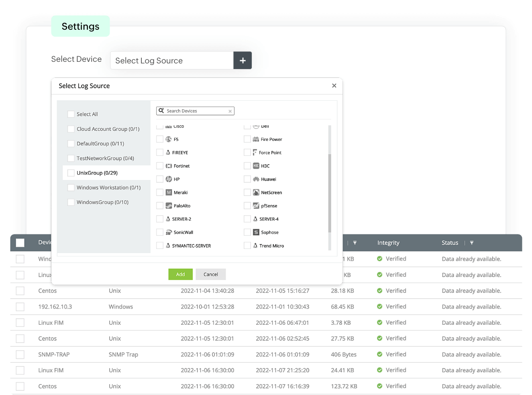Click the Fortinet device icon
The height and width of the screenshot is (395, 532).
[169, 166]
